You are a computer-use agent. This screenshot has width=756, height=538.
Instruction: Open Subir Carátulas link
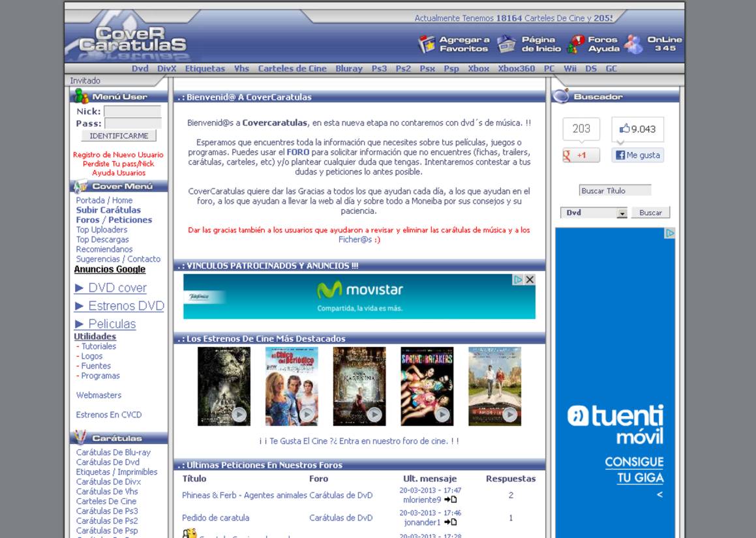108,210
